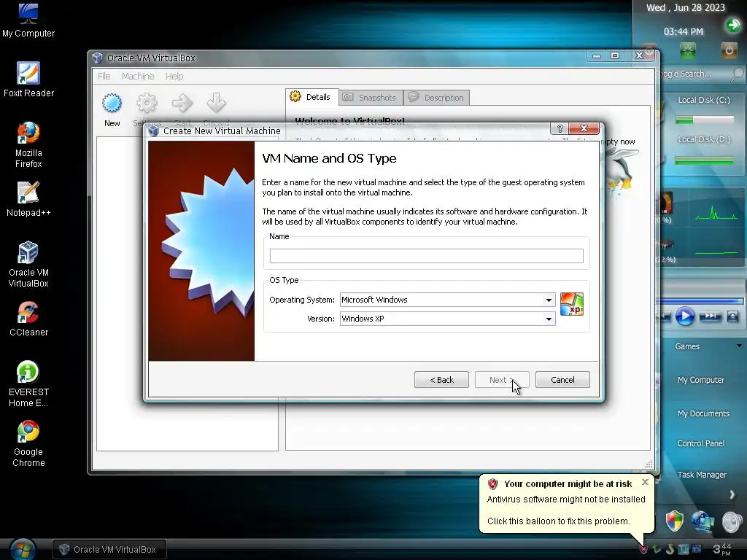This screenshot has width=747, height=560.
Task: Switch to the Details tab
Action: [312, 97]
